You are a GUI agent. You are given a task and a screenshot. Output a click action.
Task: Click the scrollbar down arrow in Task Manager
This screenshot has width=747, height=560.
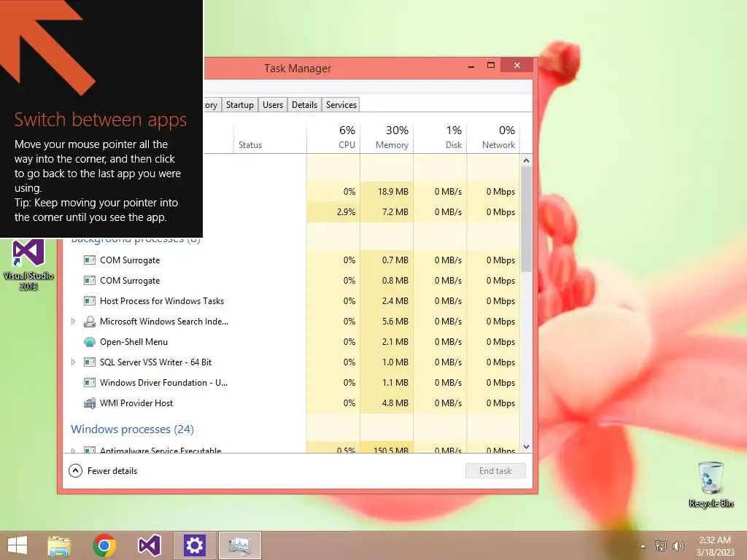pyautogui.click(x=527, y=447)
